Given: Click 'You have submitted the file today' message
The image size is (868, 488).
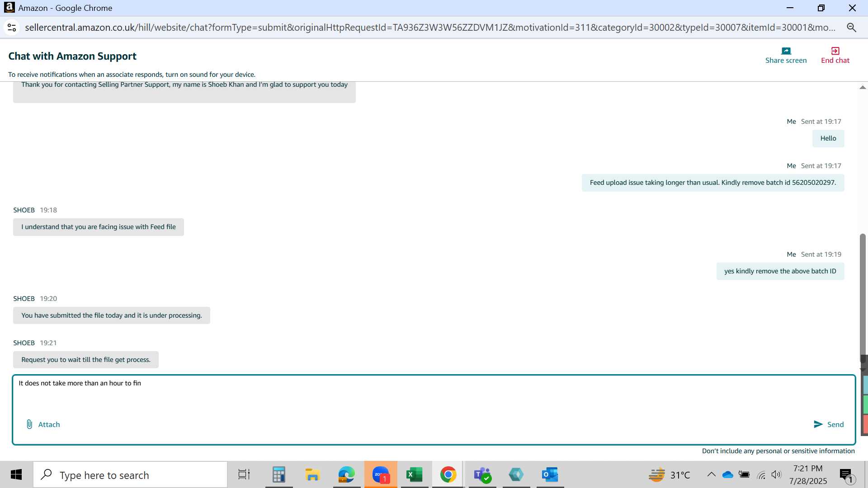Looking at the screenshot, I should pos(112,315).
